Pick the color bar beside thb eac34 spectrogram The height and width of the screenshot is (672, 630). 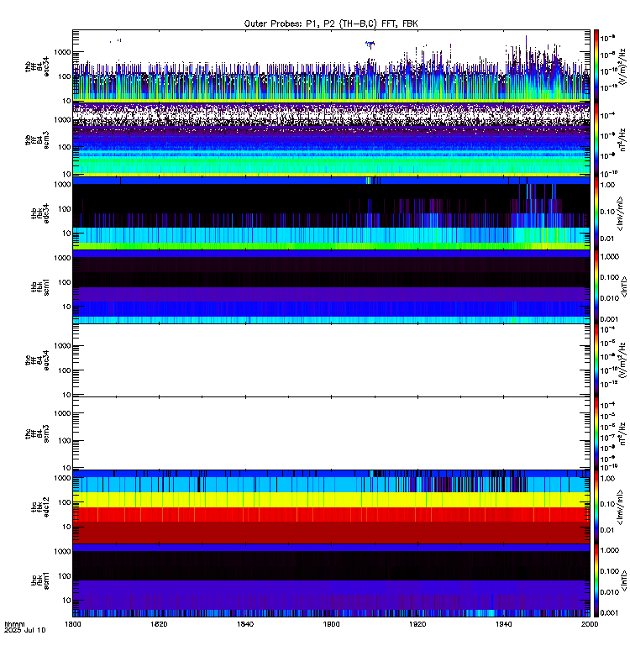click(596, 66)
